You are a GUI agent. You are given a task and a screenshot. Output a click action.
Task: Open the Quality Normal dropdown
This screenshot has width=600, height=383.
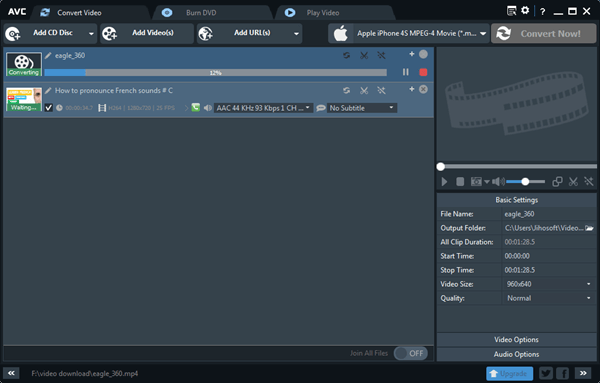pos(549,298)
